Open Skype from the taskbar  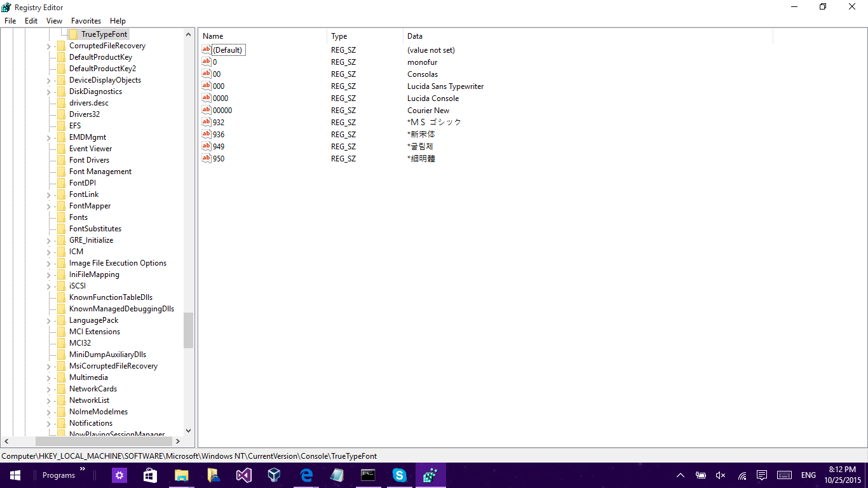[x=399, y=475]
